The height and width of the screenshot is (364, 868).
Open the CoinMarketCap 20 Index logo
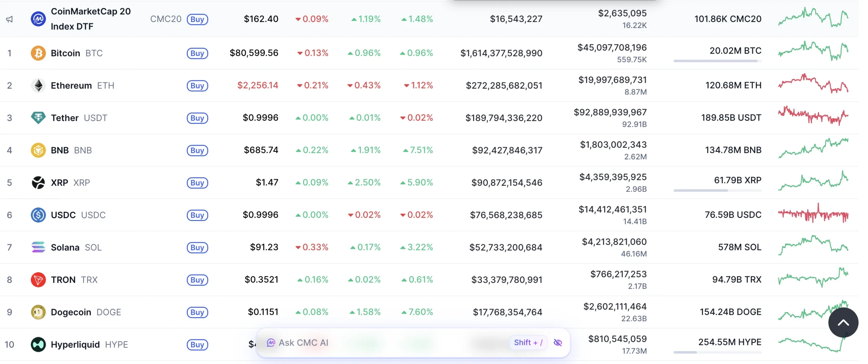[x=38, y=19]
